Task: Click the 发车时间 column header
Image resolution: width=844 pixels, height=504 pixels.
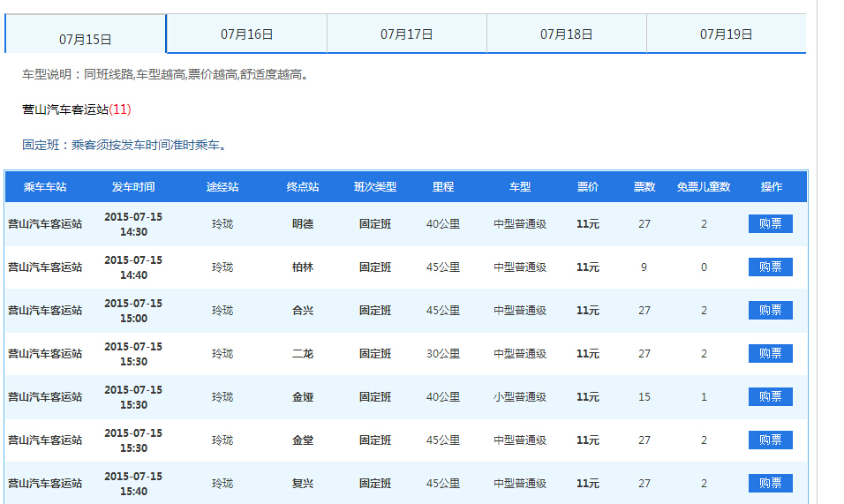Action: tap(133, 187)
